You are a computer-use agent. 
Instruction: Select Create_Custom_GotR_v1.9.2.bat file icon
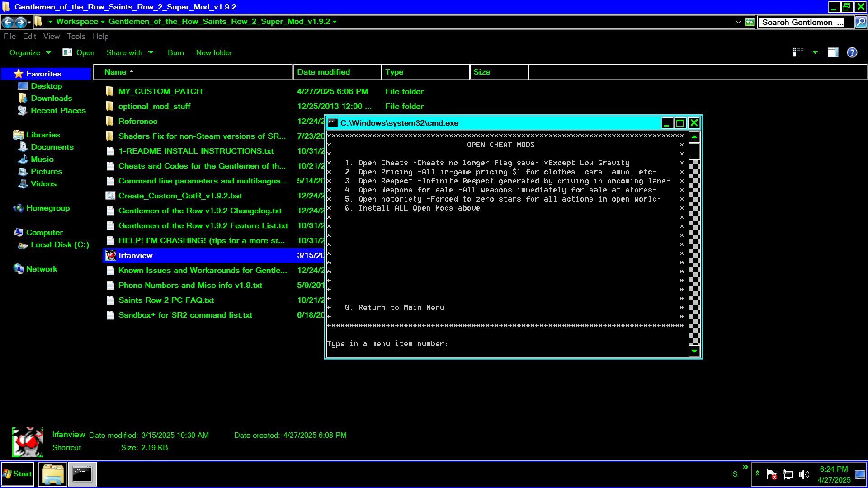click(x=110, y=196)
